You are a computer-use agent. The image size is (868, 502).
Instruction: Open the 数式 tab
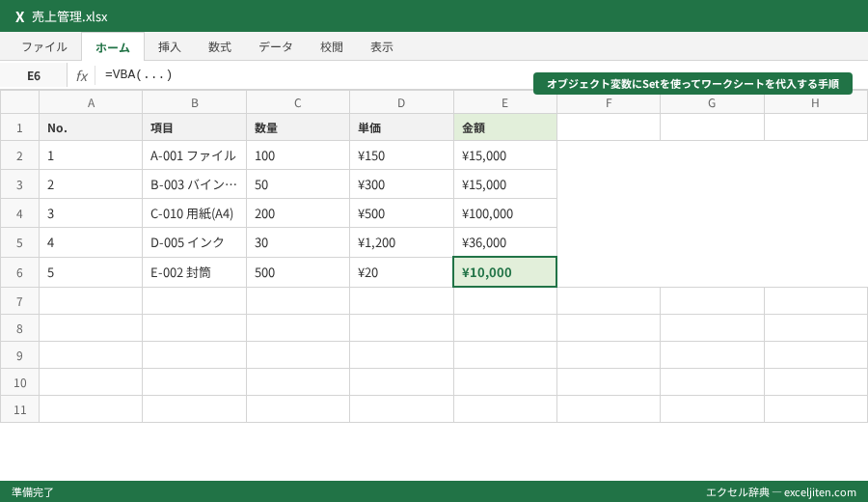220,46
